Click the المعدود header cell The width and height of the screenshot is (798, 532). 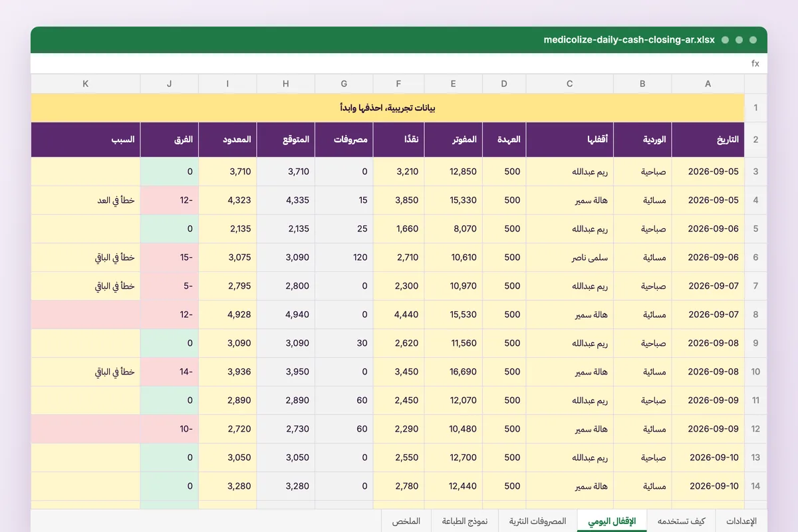click(227, 140)
